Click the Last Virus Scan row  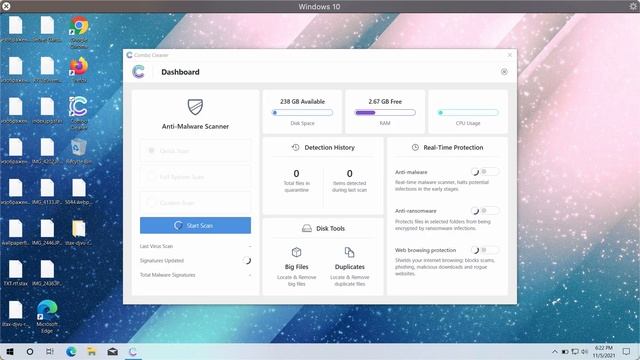196,246
